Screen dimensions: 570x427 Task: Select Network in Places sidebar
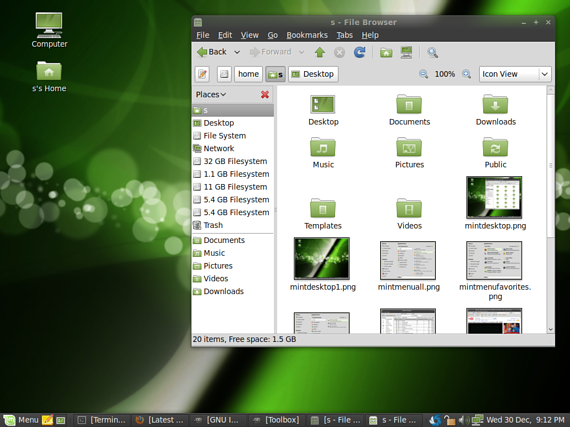pos(233,148)
